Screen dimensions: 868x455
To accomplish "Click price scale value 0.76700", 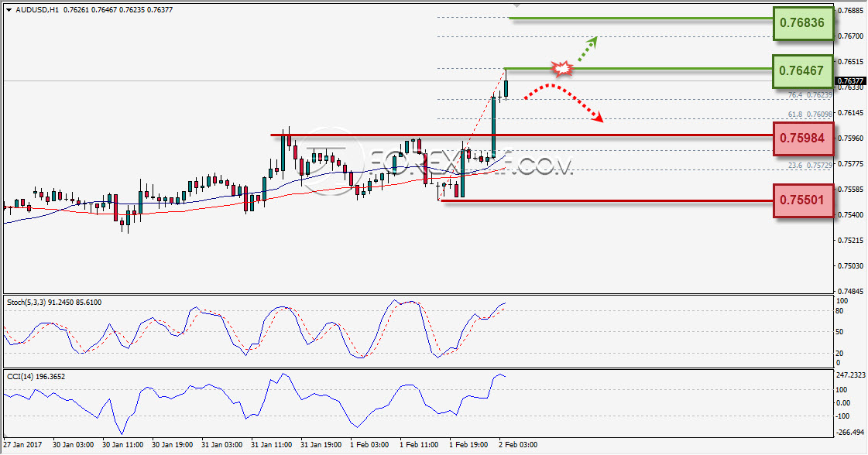I will pyautogui.click(x=851, y=36).
